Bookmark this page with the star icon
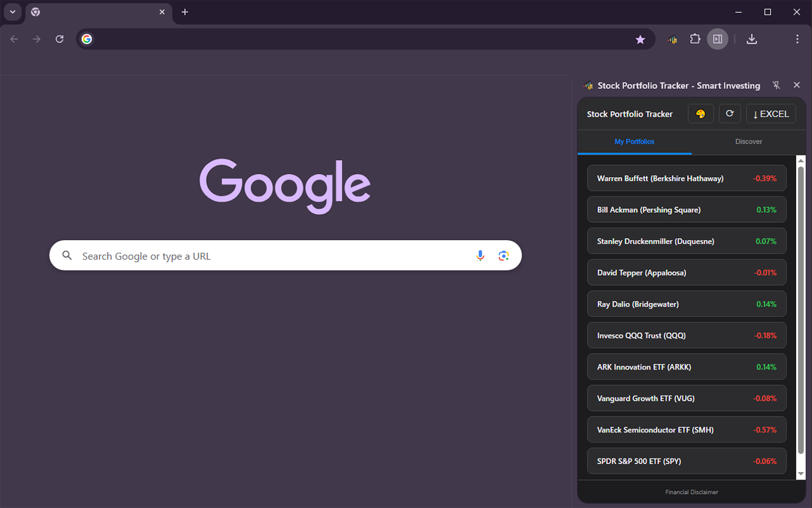812x508 pixels. click(640, 39)
